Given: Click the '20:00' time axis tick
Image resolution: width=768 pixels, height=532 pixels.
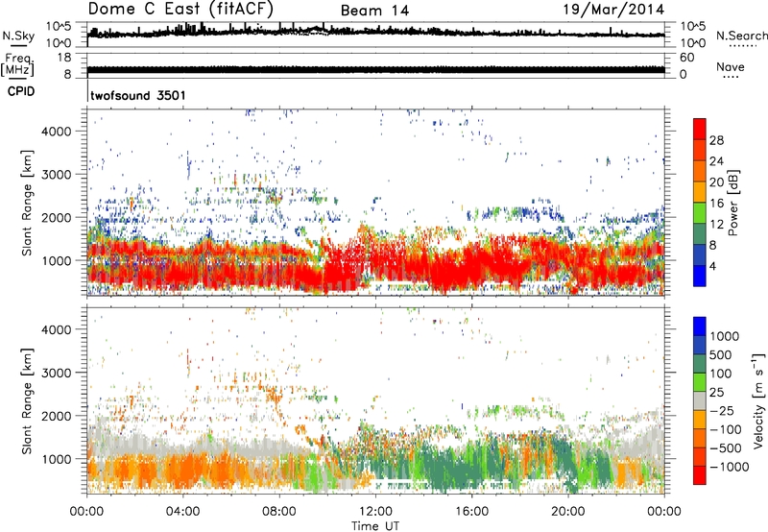Looking at the screenshot, I should pos(567,512).
